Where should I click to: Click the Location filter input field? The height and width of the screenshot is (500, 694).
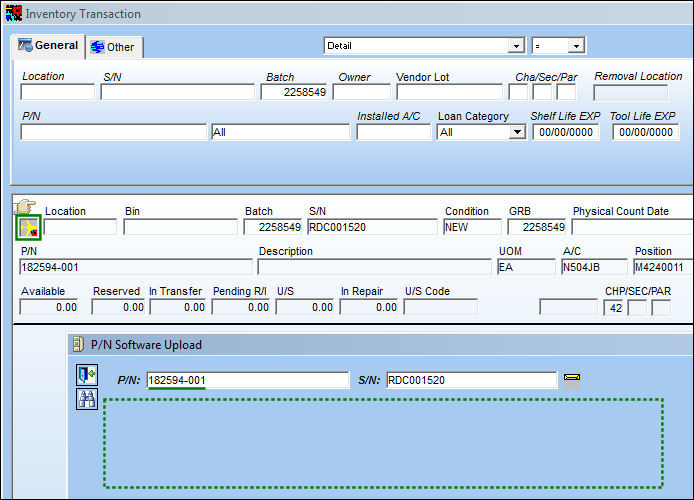point(58,92)
